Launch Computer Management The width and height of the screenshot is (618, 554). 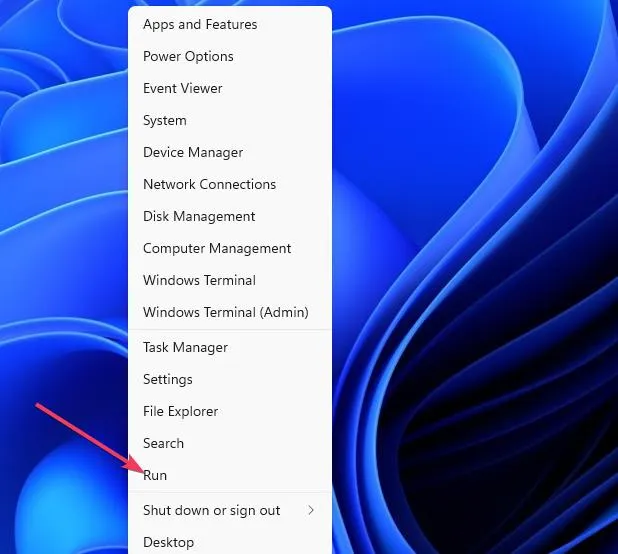[x=230, y=248]
